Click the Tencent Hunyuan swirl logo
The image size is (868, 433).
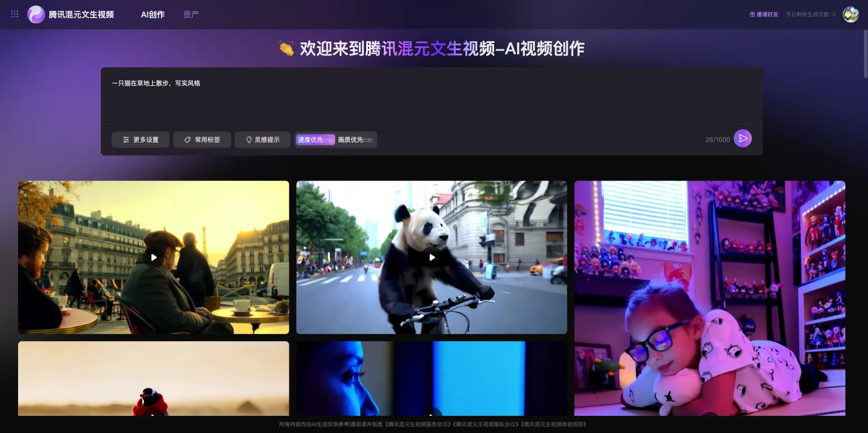tap(36, 14)
